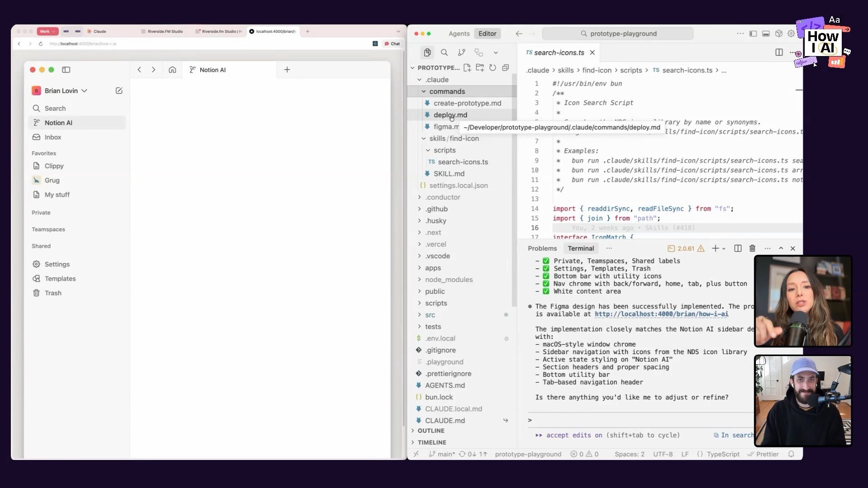Image resolution: width=868 pixels, height=488 pixels.
Task: Open the source control branch icon
Action: coord(462,52)
